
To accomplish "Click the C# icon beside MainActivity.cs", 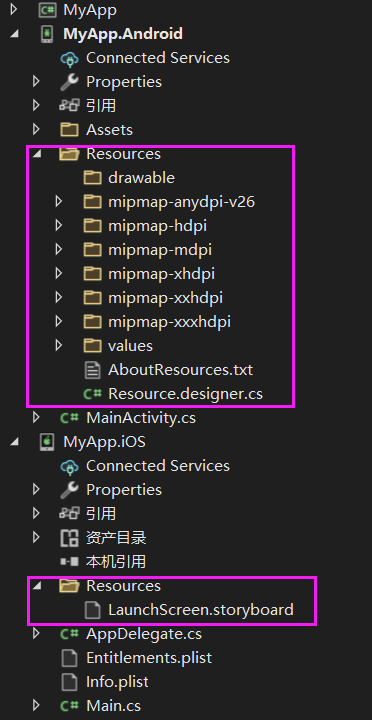I will click(x=70, y=418).
